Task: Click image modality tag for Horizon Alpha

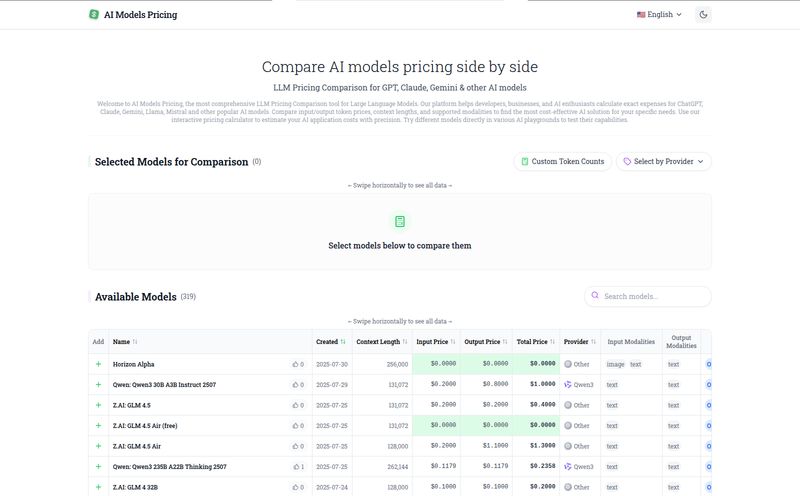Action: pyautogui.click(x=615, y=364)
